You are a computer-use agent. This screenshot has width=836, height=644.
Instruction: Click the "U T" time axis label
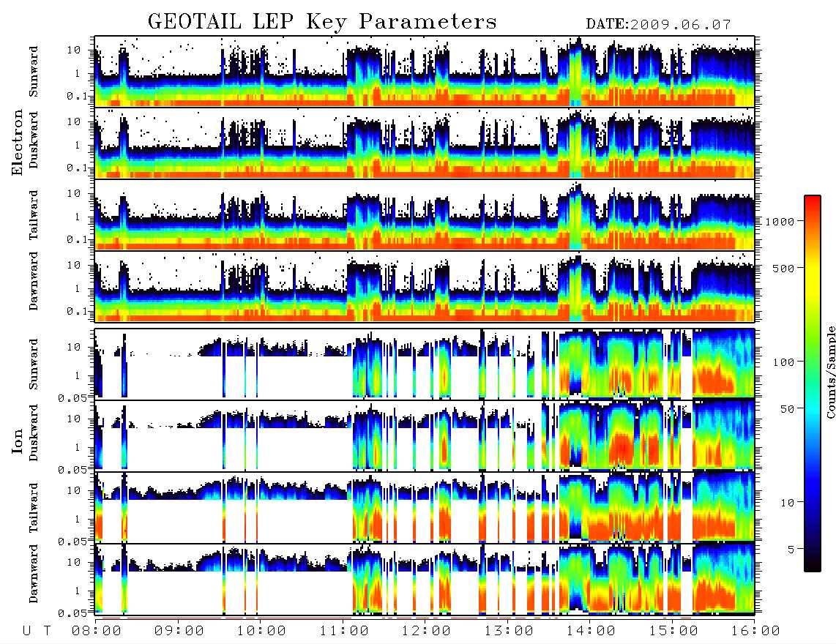pyautogui.click(x=37, y=632)
